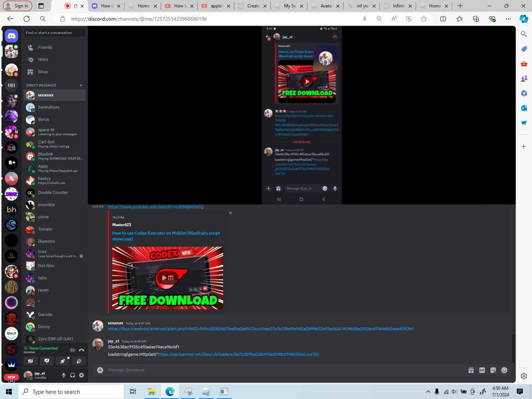Go back in browser history
Screen dimensions: 532x399
coord(10,19)
